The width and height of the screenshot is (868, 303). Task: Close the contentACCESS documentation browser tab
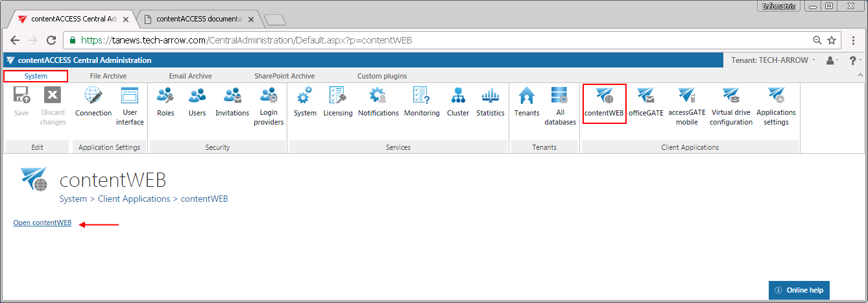pyautogui.click(x=250, y=19)
